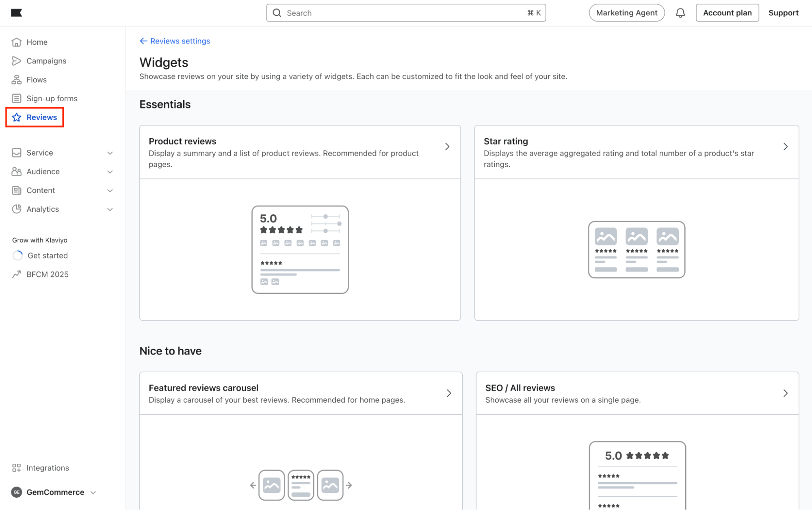Click the Account plan button
The width and height of the screenshot is (812, 510).
[727, 13]
